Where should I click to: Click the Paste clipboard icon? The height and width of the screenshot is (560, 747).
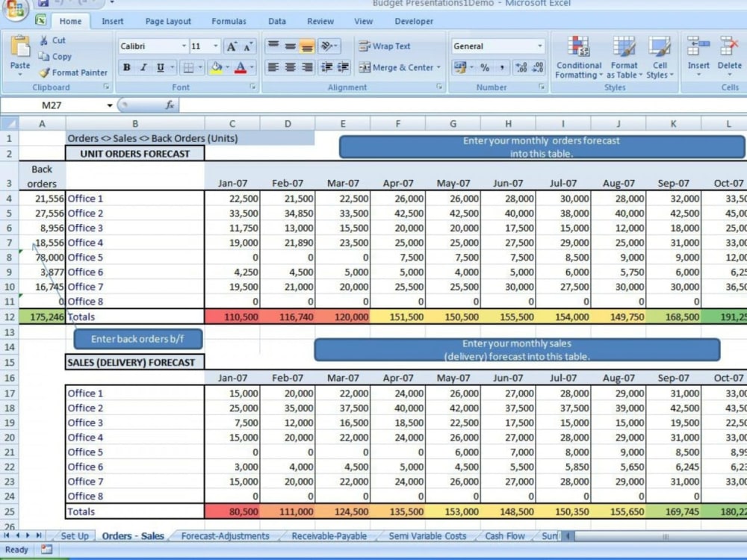[20, 48]
